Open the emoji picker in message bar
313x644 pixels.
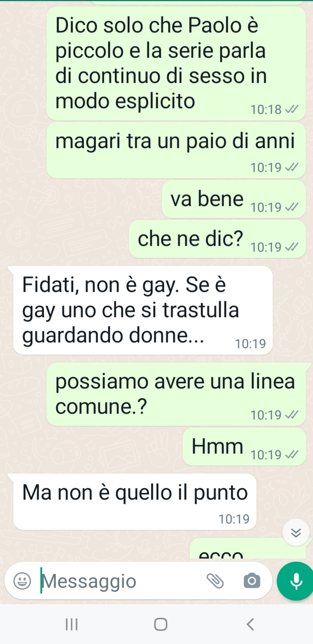[22, 581]
